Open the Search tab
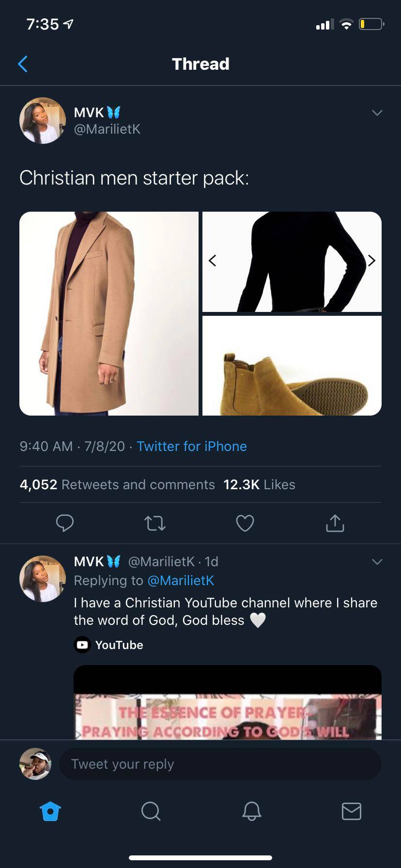Viewport: 401px width, 868px height. tap(151, 811)
